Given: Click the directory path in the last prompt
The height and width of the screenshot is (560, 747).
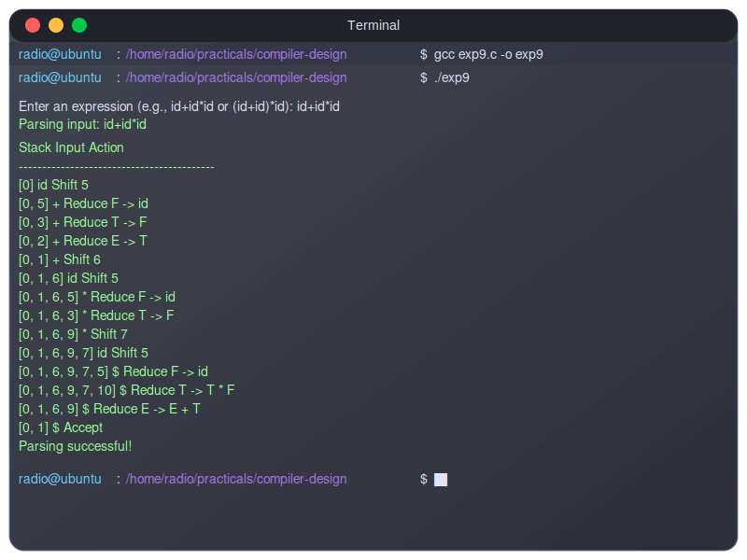Looking at the screenshot, I should point(236,479).
